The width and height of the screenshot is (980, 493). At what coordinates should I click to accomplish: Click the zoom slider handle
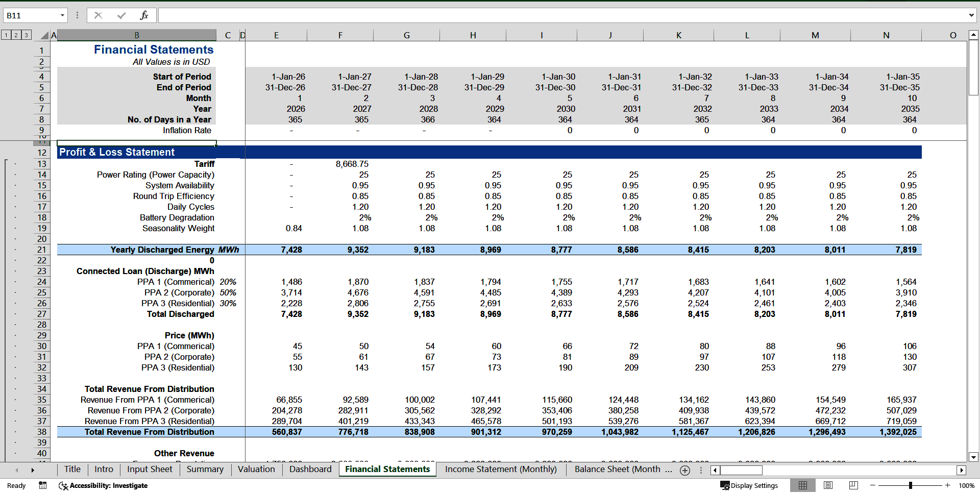[910, 485]
